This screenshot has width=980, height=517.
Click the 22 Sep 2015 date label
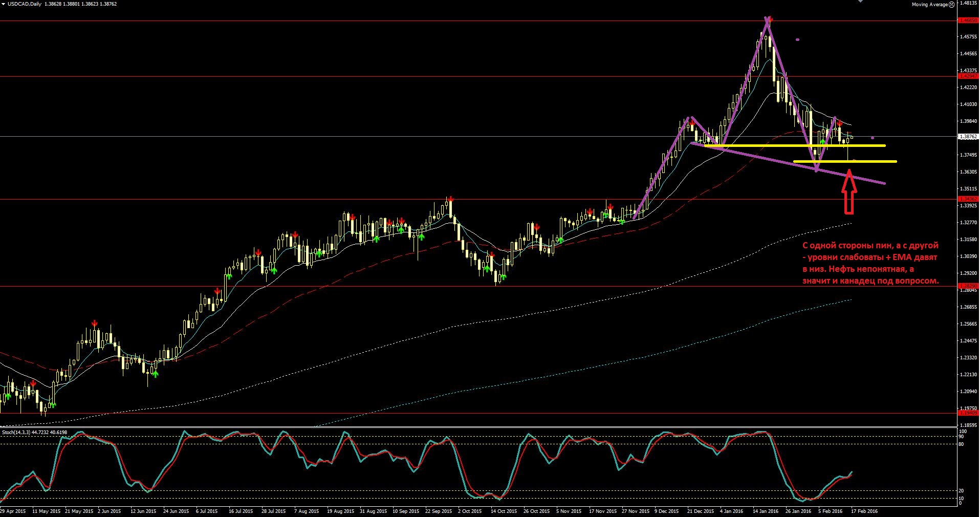(x=439, y=511)
